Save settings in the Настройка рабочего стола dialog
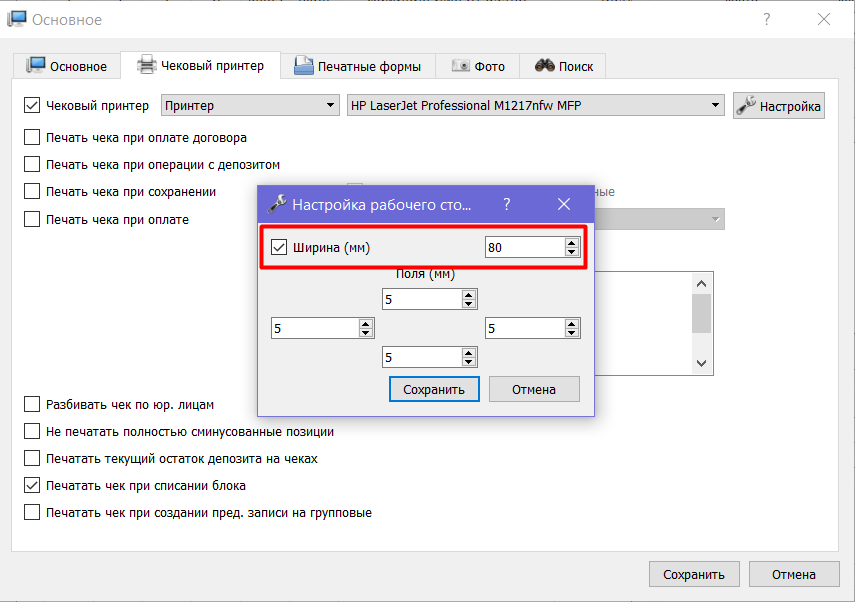 [x=434, y=389]
